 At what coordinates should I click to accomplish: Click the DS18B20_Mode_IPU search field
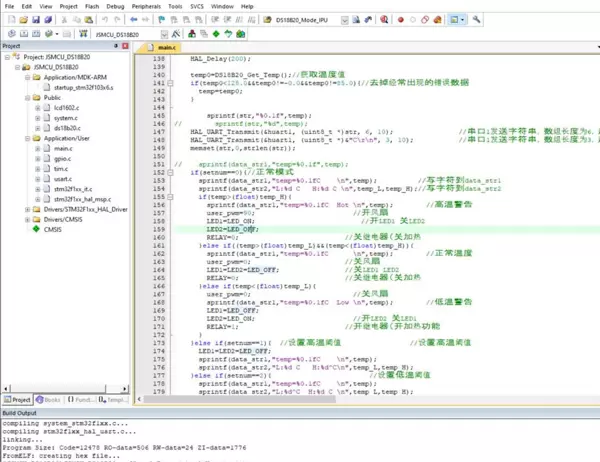(304, 20)
